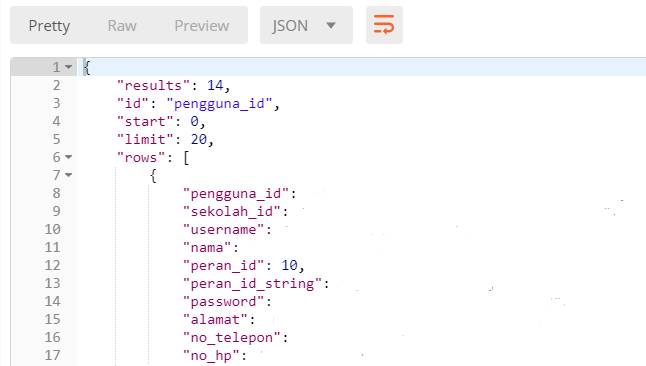
Task: Collapse the rows array at line 6
Action: pyautogui.click(x=69, y=157)
